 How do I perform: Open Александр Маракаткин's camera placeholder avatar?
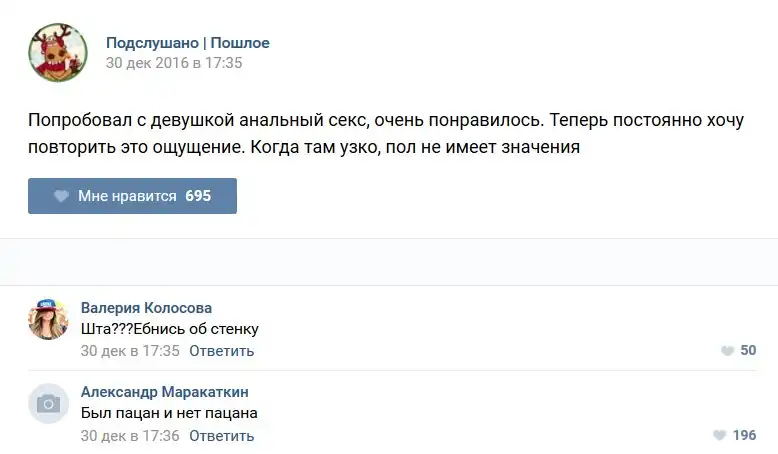[x=48, y=404]
